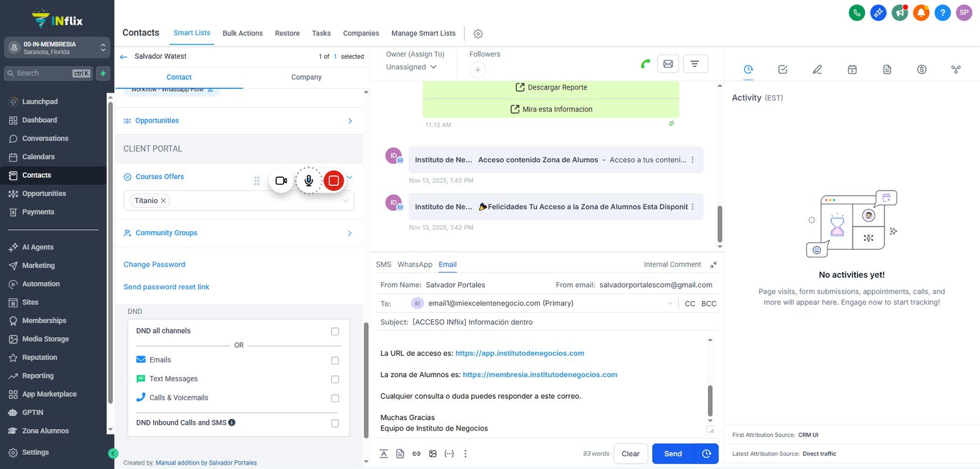Check the Calls & Voicemails DND checkbox

click(x=335, y=398)
